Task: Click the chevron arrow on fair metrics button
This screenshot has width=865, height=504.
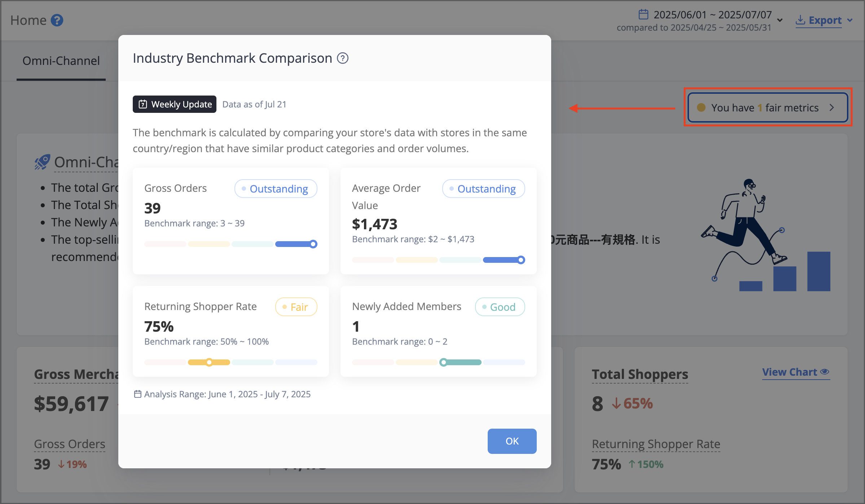Action: coord(832,107)
